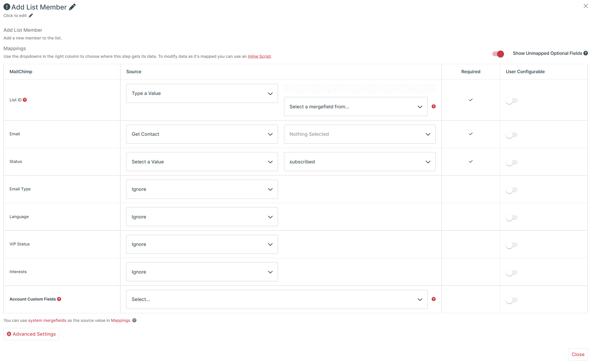The image size is (591, 364).
Task: Click the red required icon next to Status
Action: (471, 161)
